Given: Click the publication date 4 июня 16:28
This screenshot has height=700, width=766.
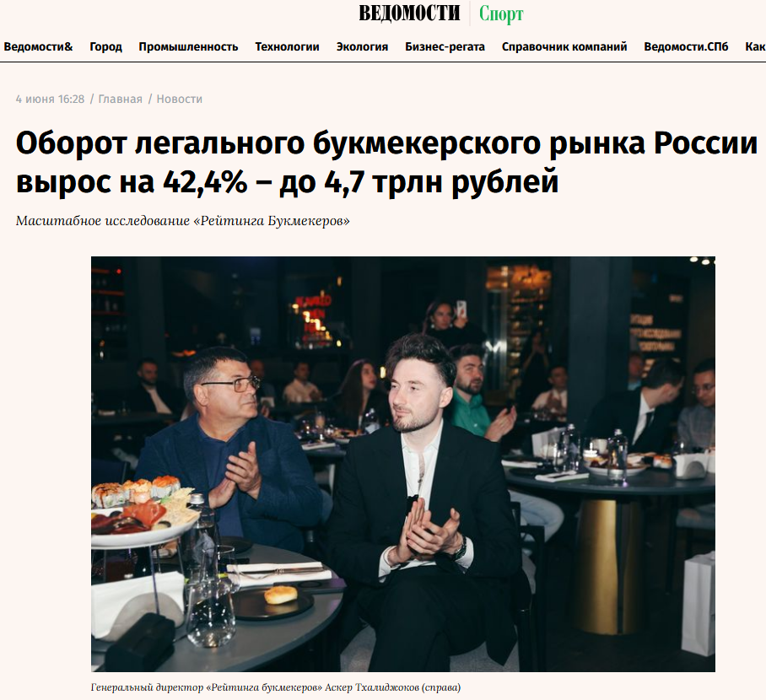Looking at the screenshot, I should click(x=50, y=100).
